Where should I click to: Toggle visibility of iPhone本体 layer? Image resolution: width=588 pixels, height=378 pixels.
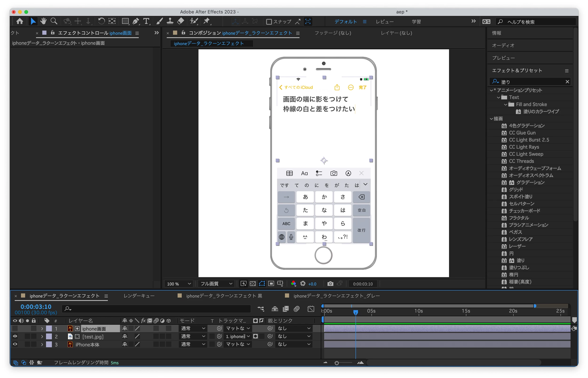(15, 344)
